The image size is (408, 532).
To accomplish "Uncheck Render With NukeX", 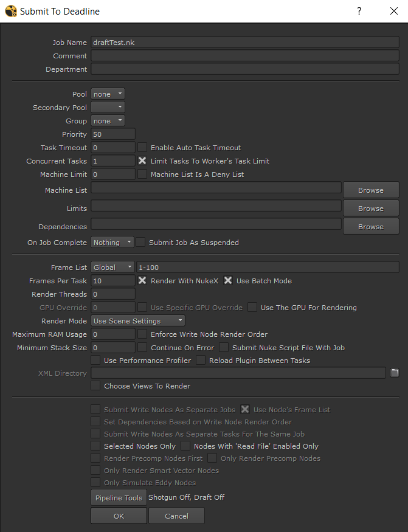I will (x=142, y=280).
